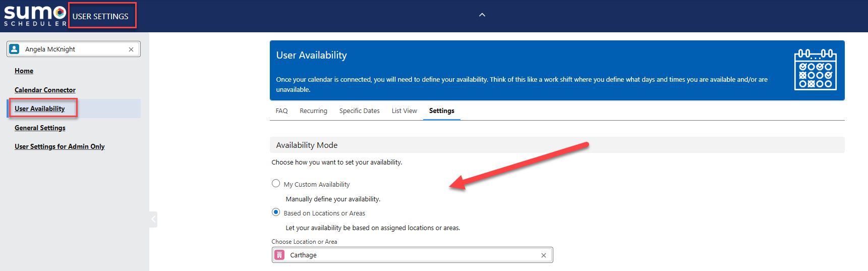The width and height of the screenshot is (868, 271).
Task: Remove the Carthage location selection
Action: [543, 255]
